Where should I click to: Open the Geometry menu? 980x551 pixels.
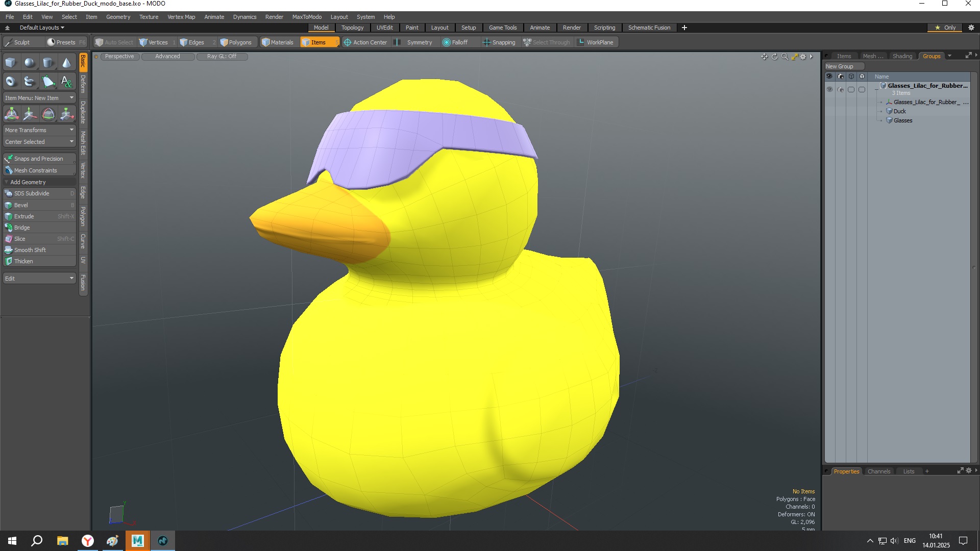click(118, 17)
